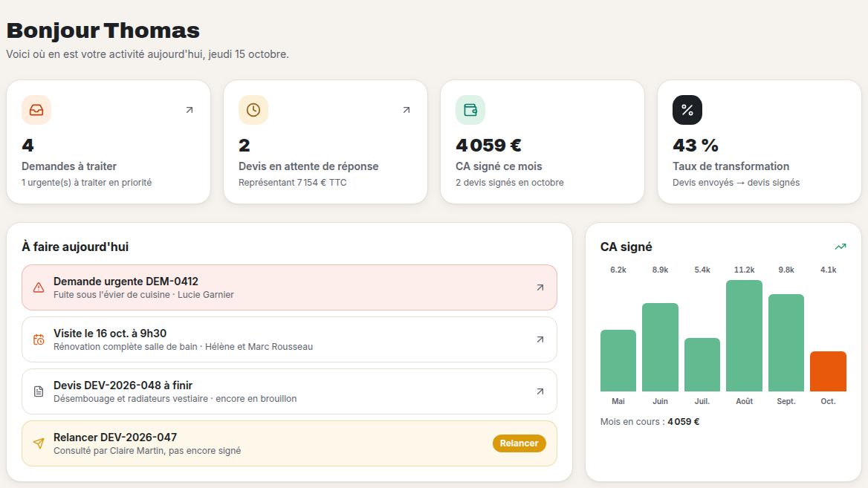Click the inbox icon on Demandes à traiter card
868x488 pixels.
pos(36,110)
